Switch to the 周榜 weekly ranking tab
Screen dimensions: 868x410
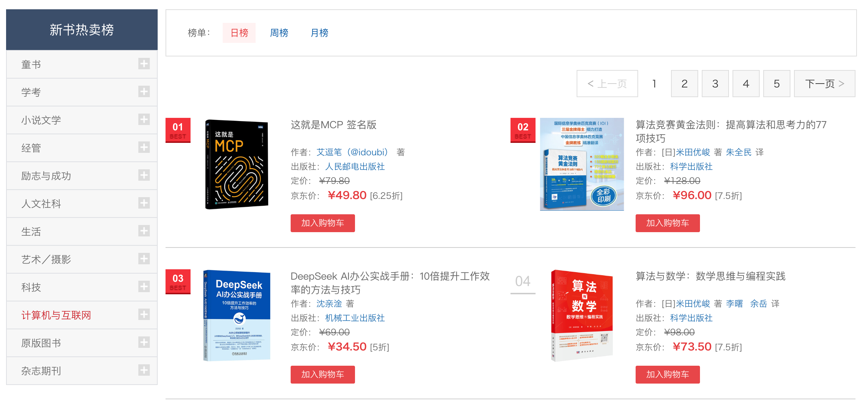coord(279,33)
